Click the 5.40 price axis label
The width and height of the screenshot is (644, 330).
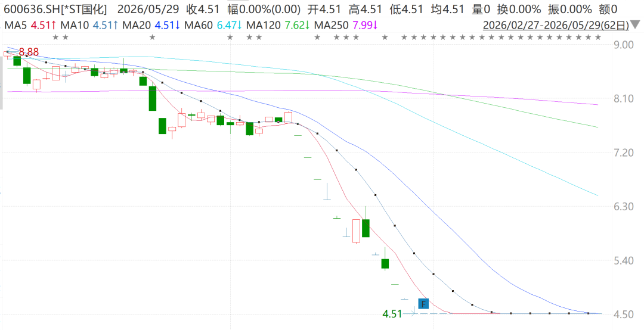click(623, 261)
